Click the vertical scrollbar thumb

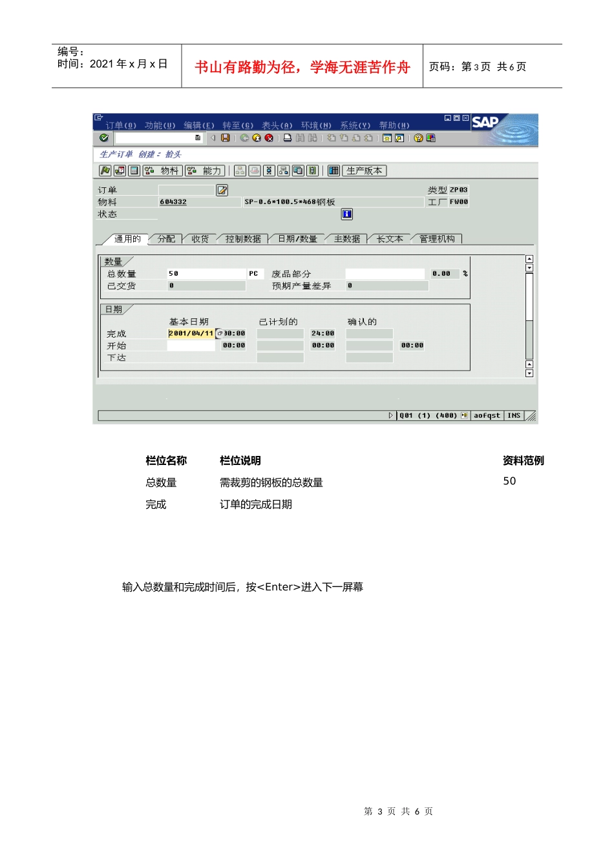click(x=529, y=297)
